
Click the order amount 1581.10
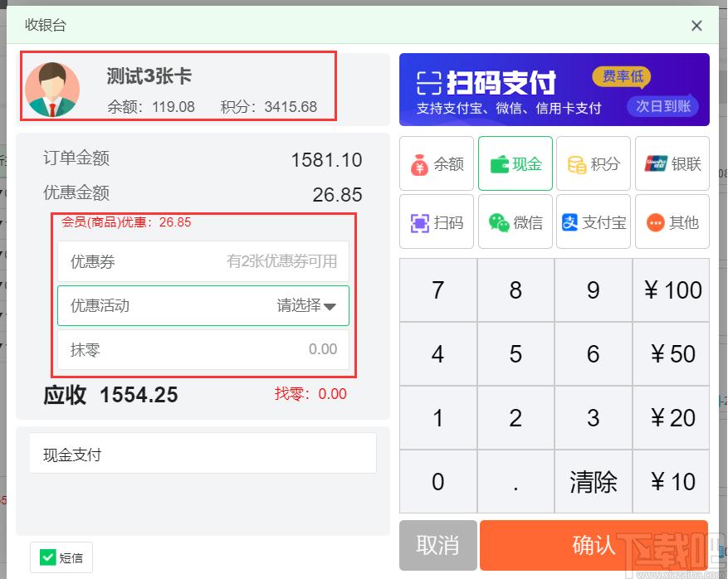click(326, 160)
